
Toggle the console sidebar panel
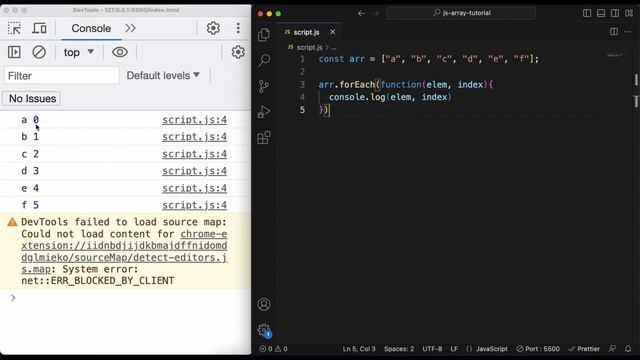14,52
